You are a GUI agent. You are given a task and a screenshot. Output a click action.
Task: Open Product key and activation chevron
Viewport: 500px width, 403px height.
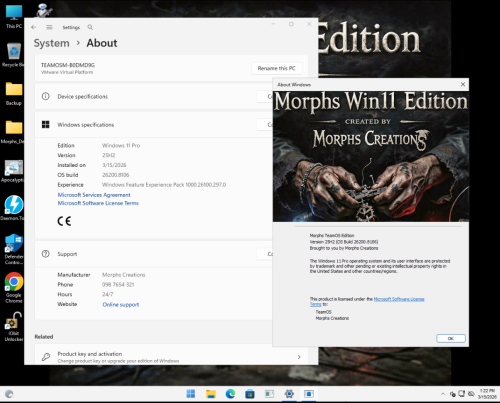click(x=299, y=357)
